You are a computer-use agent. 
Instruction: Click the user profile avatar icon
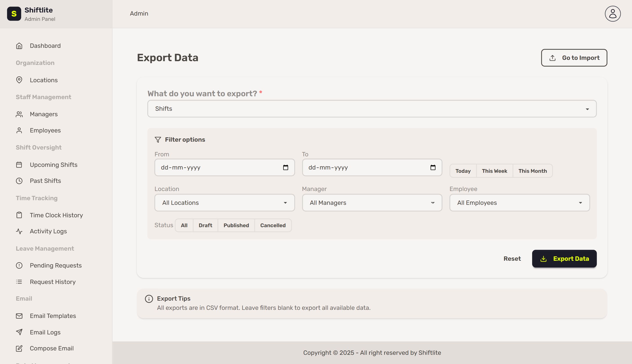pos(612,14)
